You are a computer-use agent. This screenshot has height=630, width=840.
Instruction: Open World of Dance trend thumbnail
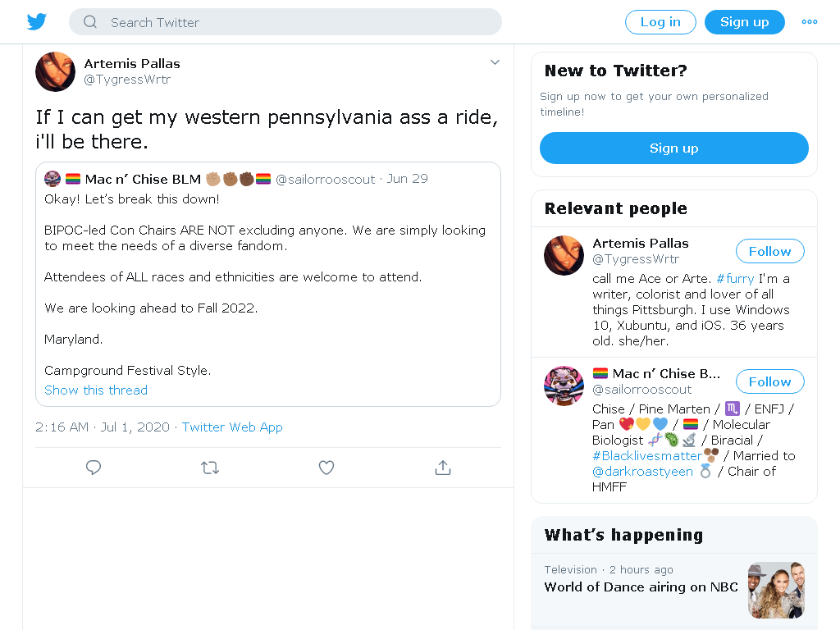tap(776, 590)
